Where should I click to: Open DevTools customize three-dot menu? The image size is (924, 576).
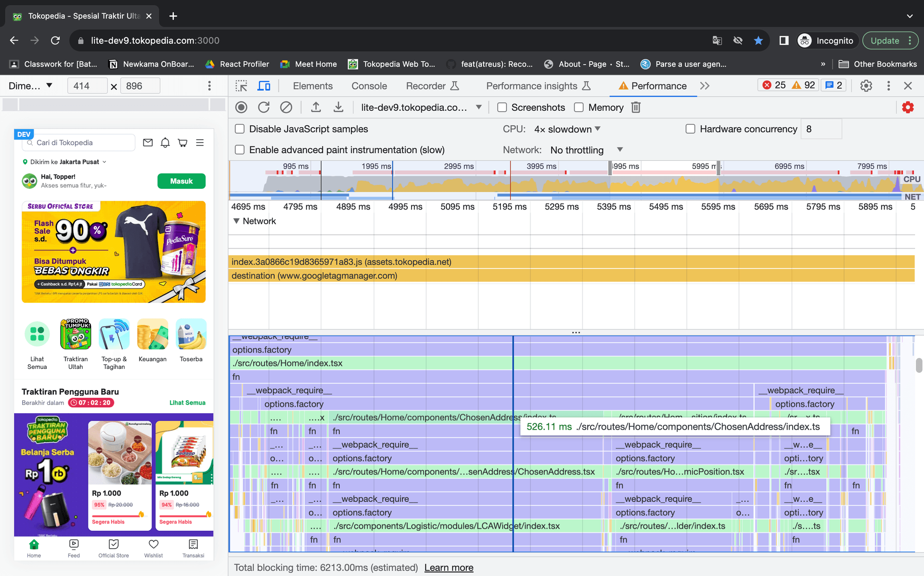click(x=888, y=86)
